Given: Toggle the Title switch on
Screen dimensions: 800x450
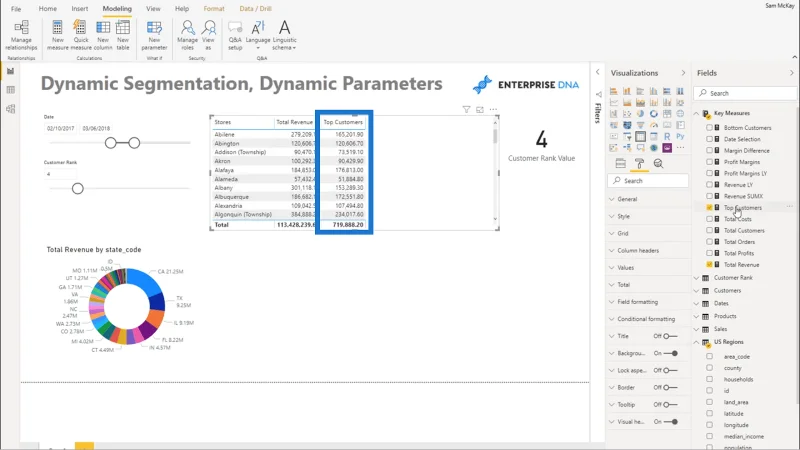Looking at the screenshot, I should click(670, 336).
